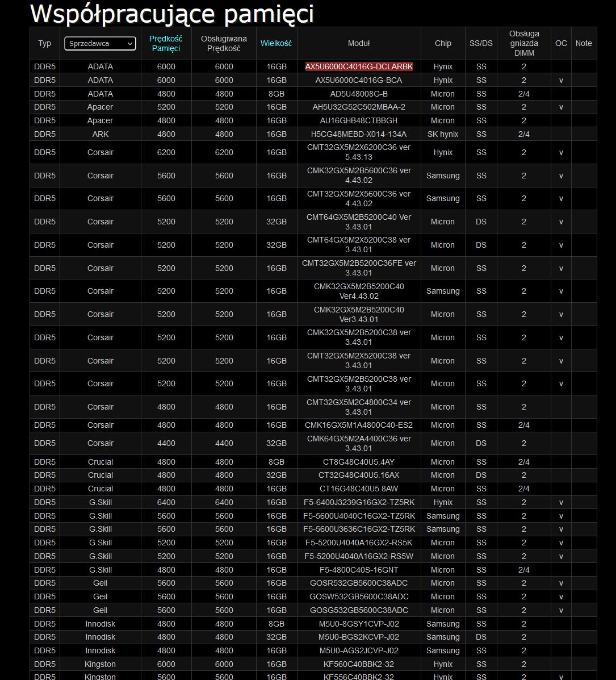Select module AU16GHB48CTBBGH
The height and width of the screenshot is (680, 616).
(359, 120)
